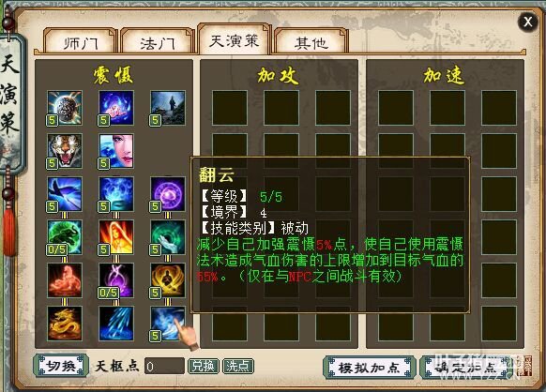546x392 pixels.
Task: Open the 法门 tab
Action: pos(158,41)
